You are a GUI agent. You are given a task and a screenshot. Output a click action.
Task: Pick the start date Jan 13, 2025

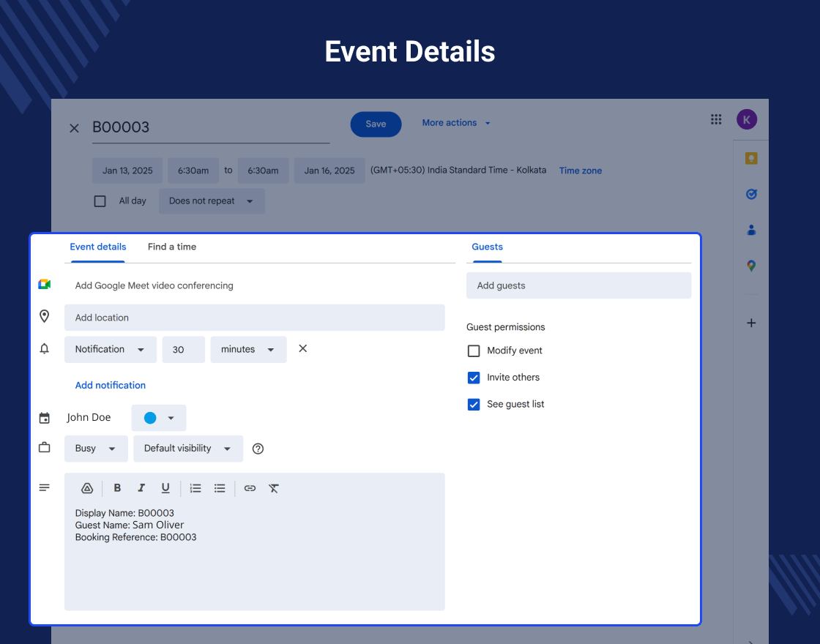[x=127, y=171]
